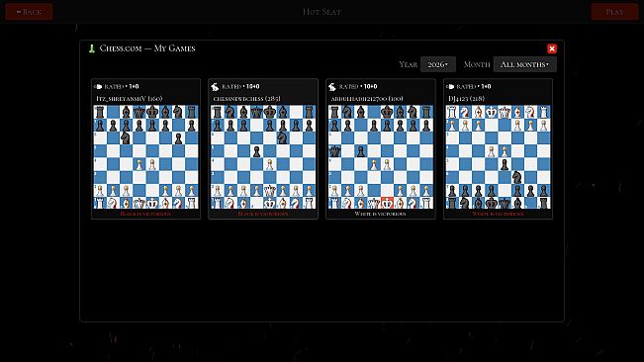Image resolution: width=644 pixels, height=362 pixels.
Task: Click 'Rated • 10+0' on abdulhadi212700 card
Action: (358, 87)
